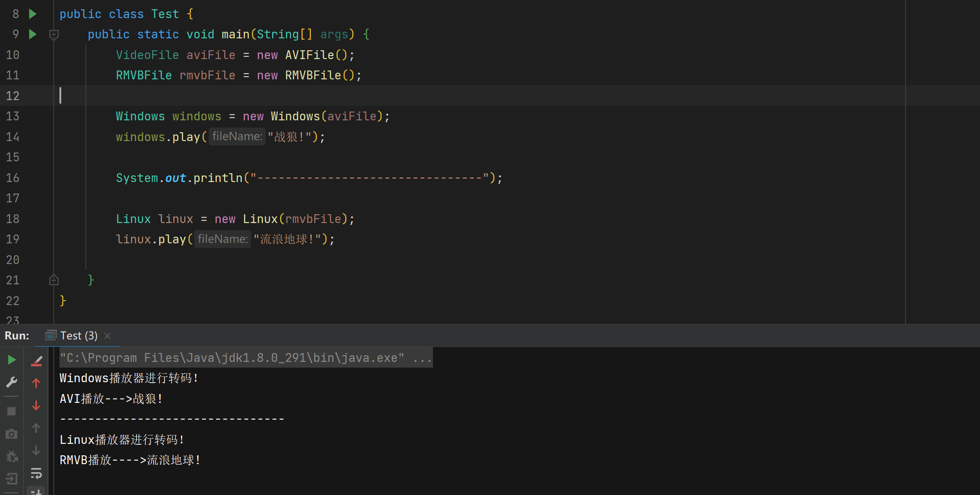Toggle soft-wrap in the console
This screenshot has height=495, width=980.
[x=37, y=473]
